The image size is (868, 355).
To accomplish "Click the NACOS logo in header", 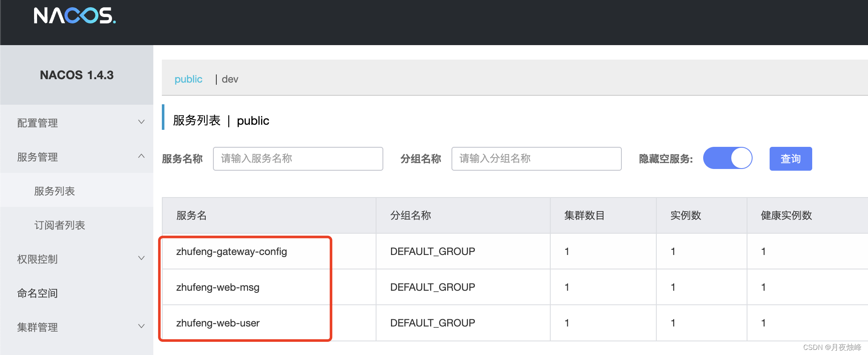I will click(x=75, y=16).
